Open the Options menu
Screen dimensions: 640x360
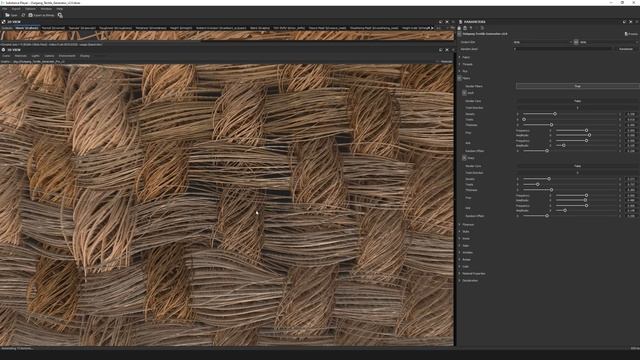pos(30,9)
